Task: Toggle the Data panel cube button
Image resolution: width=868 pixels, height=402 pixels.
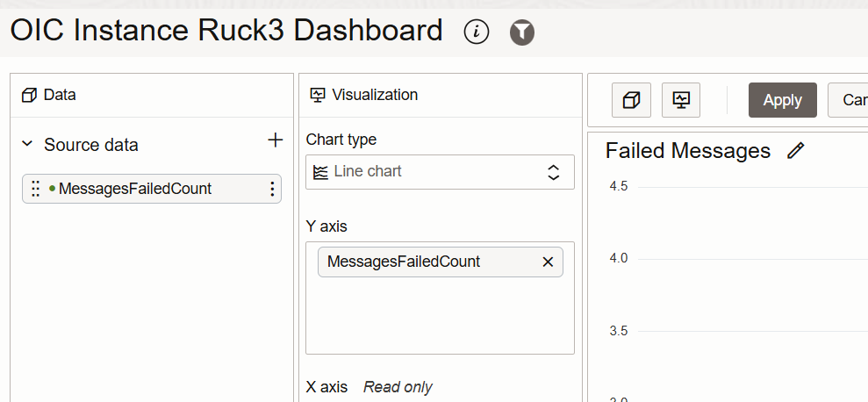Action: point(631,100)
